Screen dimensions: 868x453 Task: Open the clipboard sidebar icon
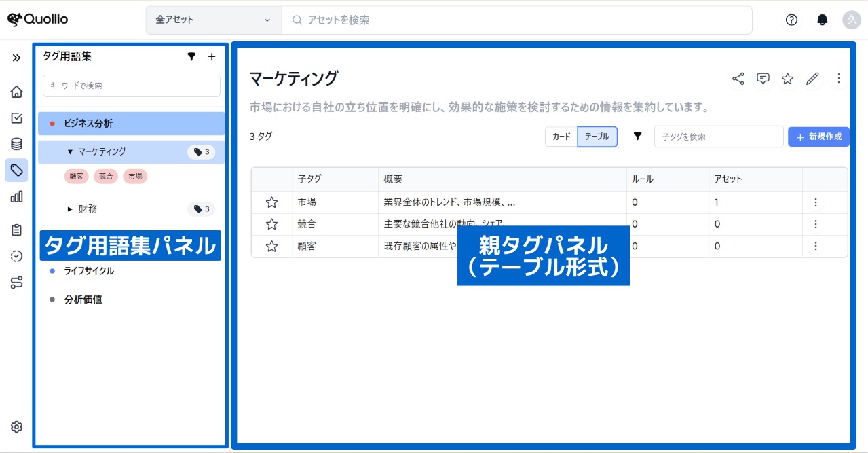[x=16, y=230]
